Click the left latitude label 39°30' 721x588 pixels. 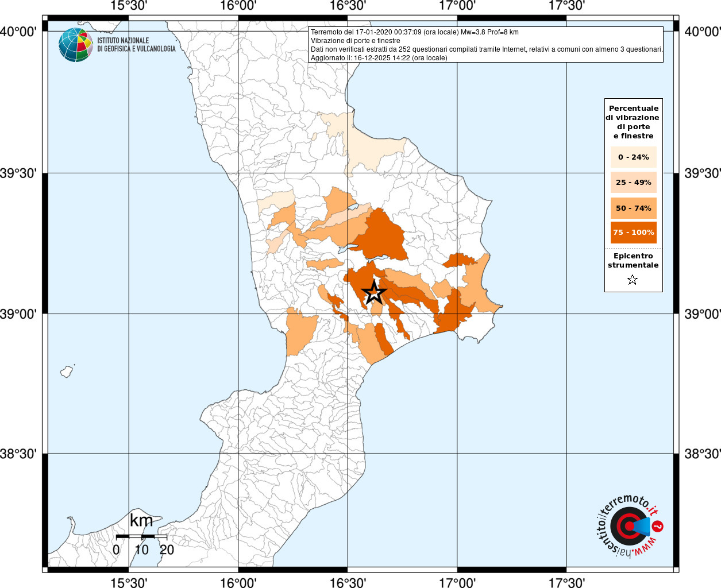click(x=18, y=173)
